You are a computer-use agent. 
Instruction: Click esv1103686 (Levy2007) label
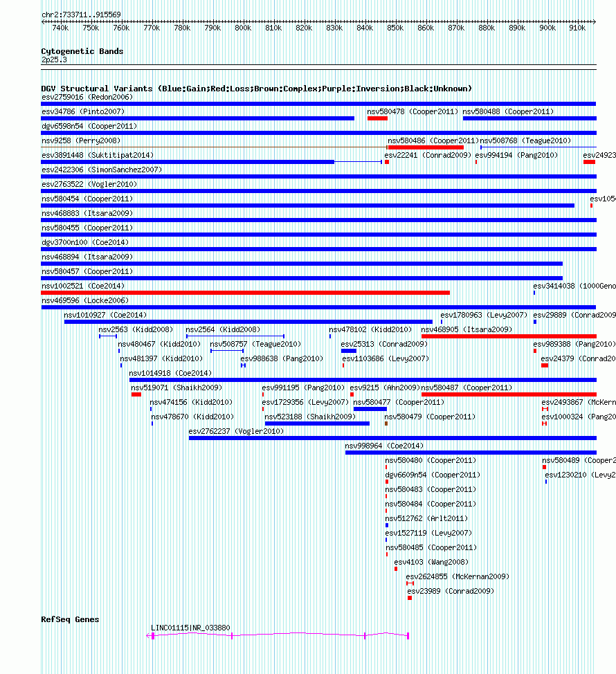coord(386,358)
